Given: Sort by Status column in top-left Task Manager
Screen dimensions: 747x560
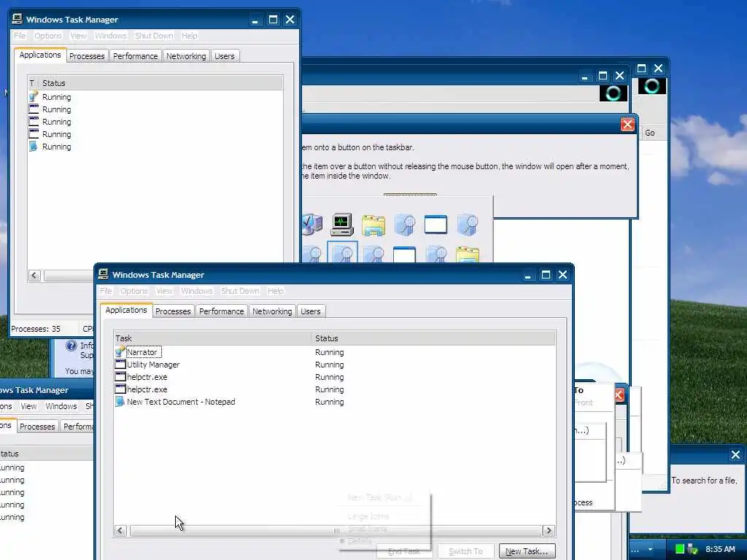Looking at the screenshot, I should pos(160,83).
